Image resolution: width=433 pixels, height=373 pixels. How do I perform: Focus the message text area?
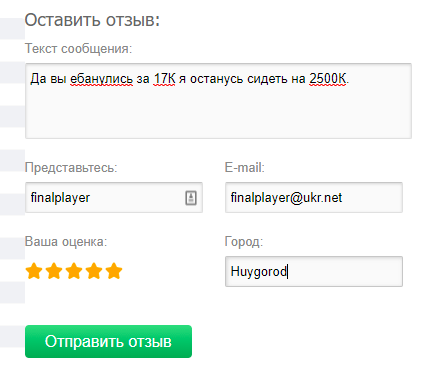pos(218,101)
